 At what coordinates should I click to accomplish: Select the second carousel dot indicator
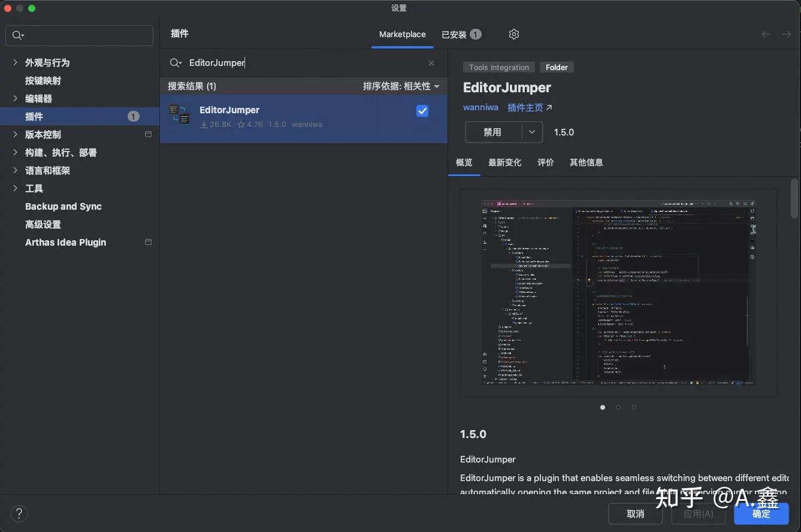click(x=618, y=407)
